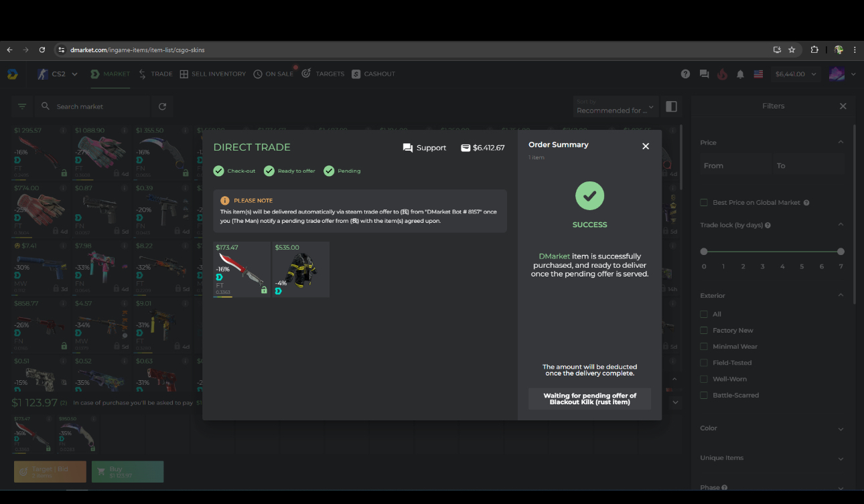
Task: Toggle the side panel layout icon
Action: point(672,106)
